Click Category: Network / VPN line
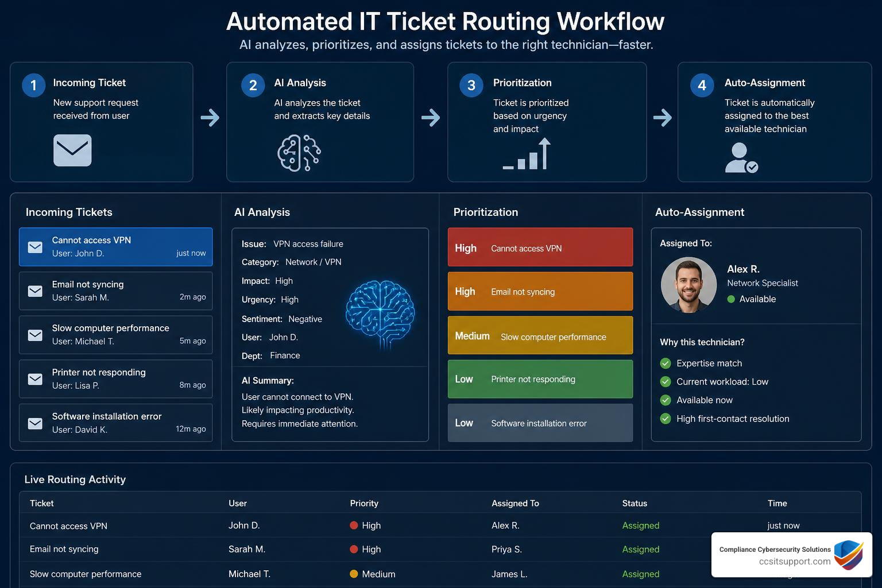Viewport: 882px width, 588px height. (x=292, y=262)
